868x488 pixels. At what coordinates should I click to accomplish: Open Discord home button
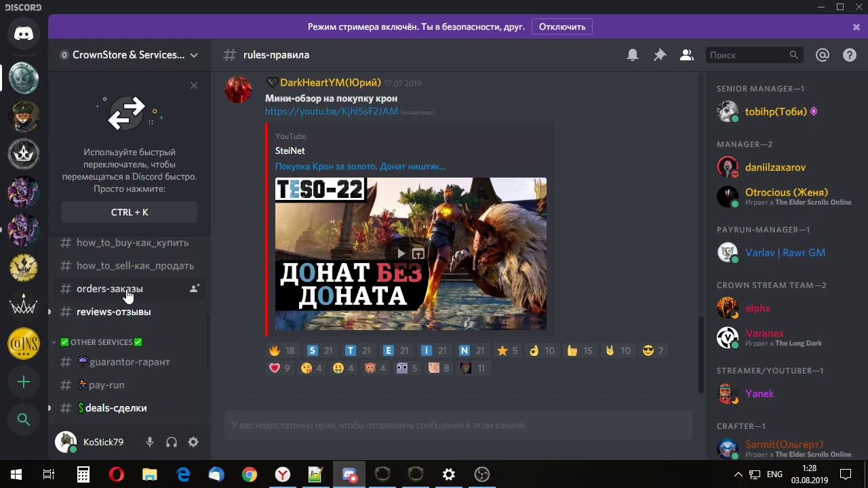pos(24,34)
